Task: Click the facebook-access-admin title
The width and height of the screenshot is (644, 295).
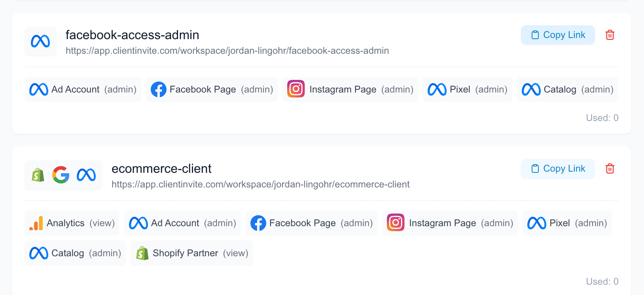Action: pyautogui.click(x=132, y=35)
